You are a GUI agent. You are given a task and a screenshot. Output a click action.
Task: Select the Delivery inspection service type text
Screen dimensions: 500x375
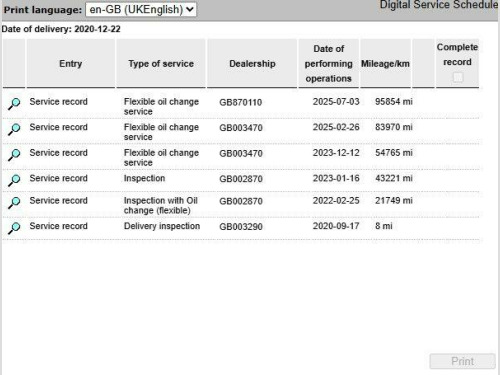tap(162, 226)
